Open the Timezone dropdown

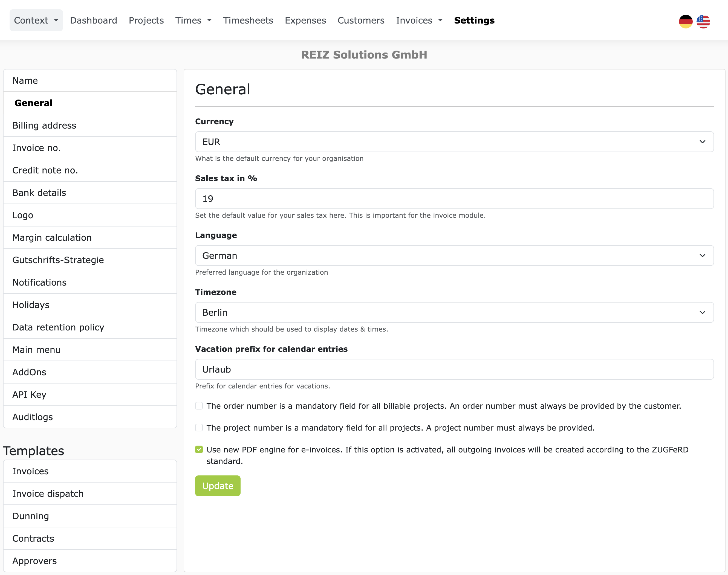click(454, 312)
